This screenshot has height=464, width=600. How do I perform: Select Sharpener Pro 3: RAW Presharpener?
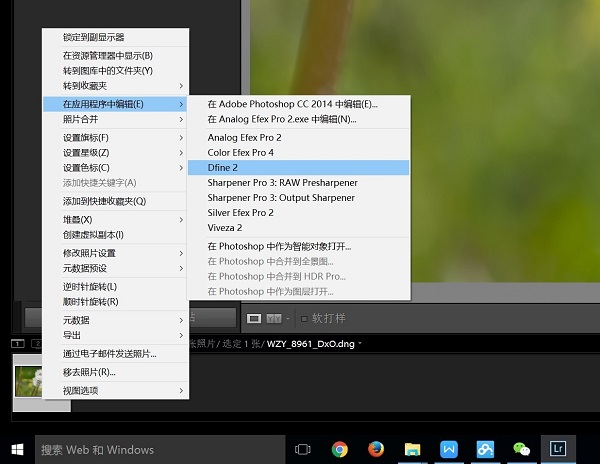coord(298,182)
